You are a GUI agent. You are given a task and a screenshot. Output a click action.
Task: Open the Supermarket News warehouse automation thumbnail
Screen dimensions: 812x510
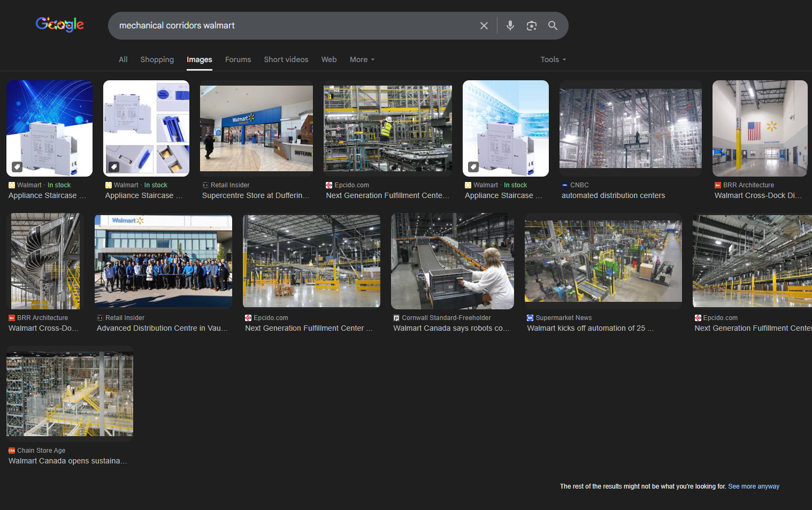603,261
